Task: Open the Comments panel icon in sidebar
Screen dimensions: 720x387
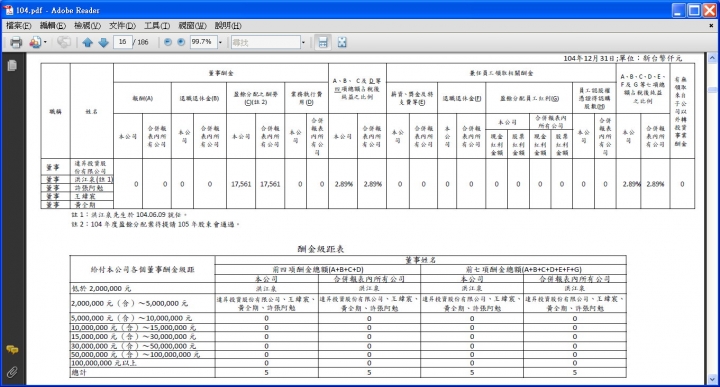Action: [12, 350]
